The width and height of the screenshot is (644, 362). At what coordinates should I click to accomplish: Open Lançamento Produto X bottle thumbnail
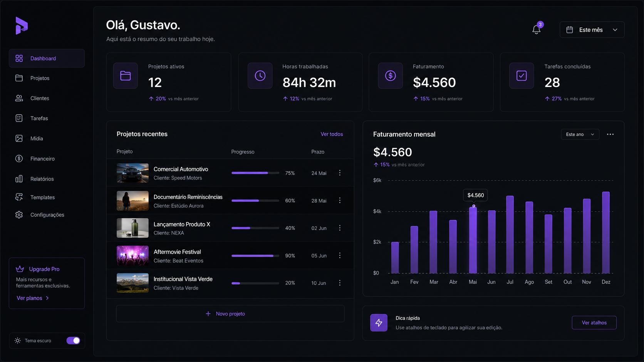pyautogui.click(x=132, y=228)
